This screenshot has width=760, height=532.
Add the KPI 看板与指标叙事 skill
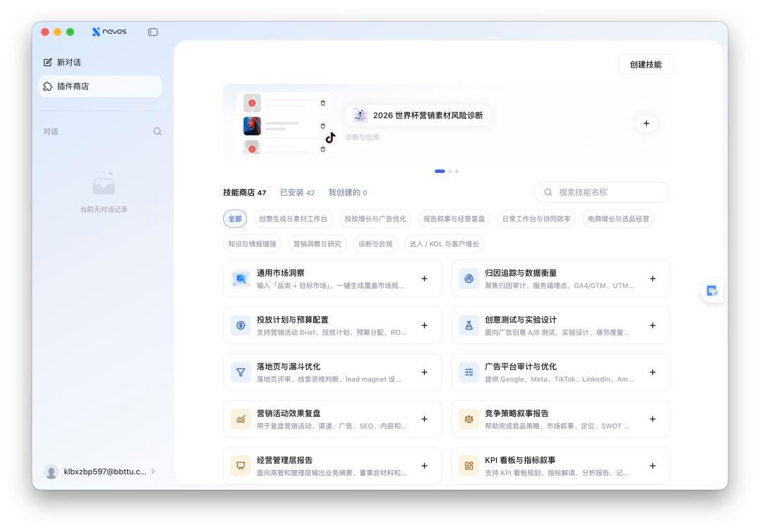[652, 466]
